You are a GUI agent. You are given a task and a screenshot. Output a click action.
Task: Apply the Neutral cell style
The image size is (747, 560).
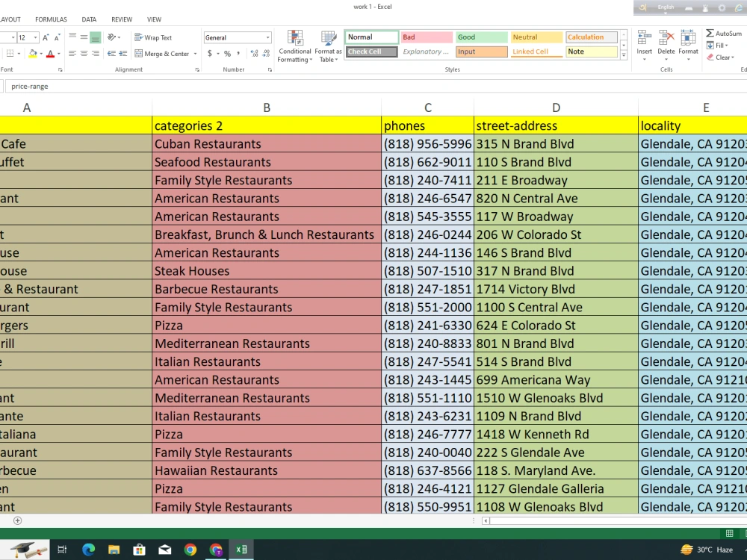pyautogui.click(x=536, y=36)
